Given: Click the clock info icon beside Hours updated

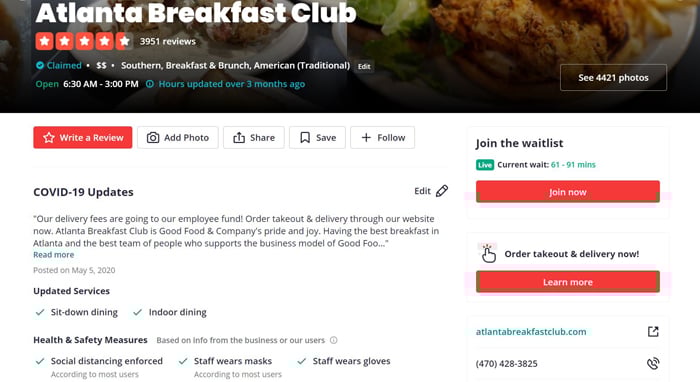Looking at the screenshot, I should click(x=150, y=84).
